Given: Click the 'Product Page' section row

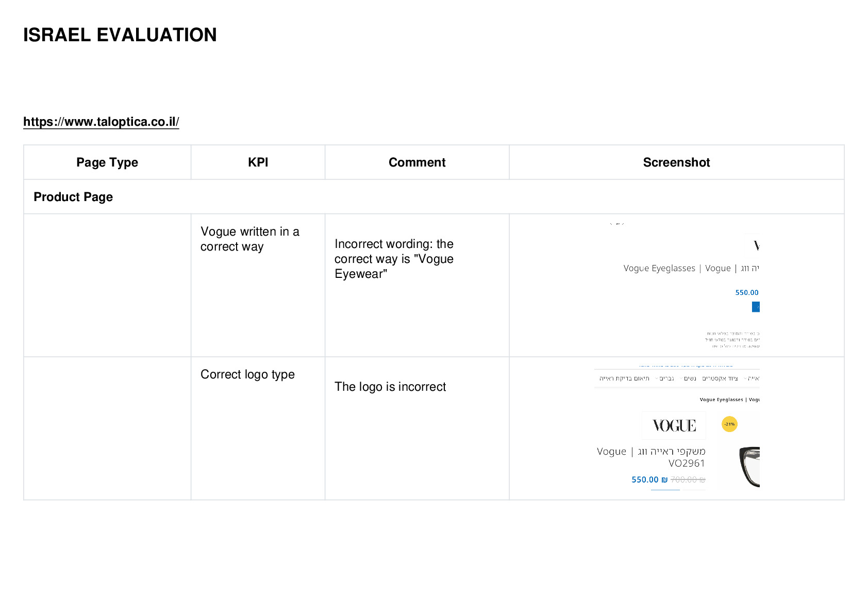Looking at the screenshot, I should (x=434, y=197).
